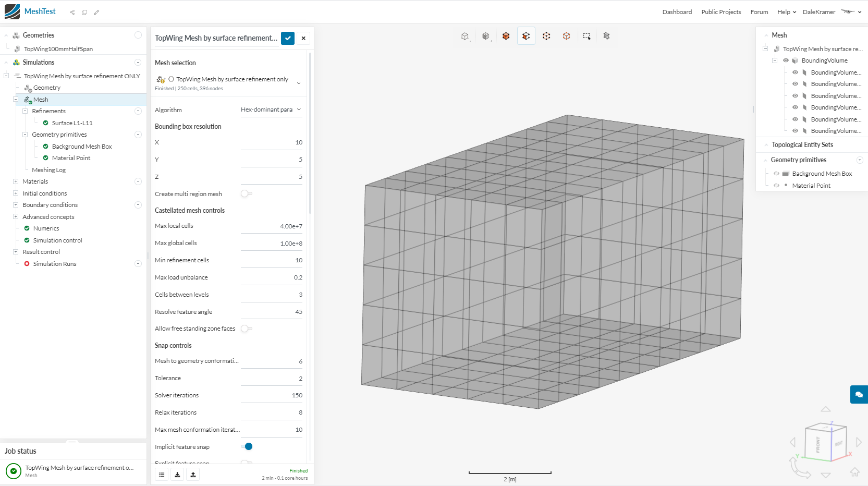Screen dimensions: 868x486
Task: Toggle visibility of Background Mesh Box
Action: [x=776, y=174]
